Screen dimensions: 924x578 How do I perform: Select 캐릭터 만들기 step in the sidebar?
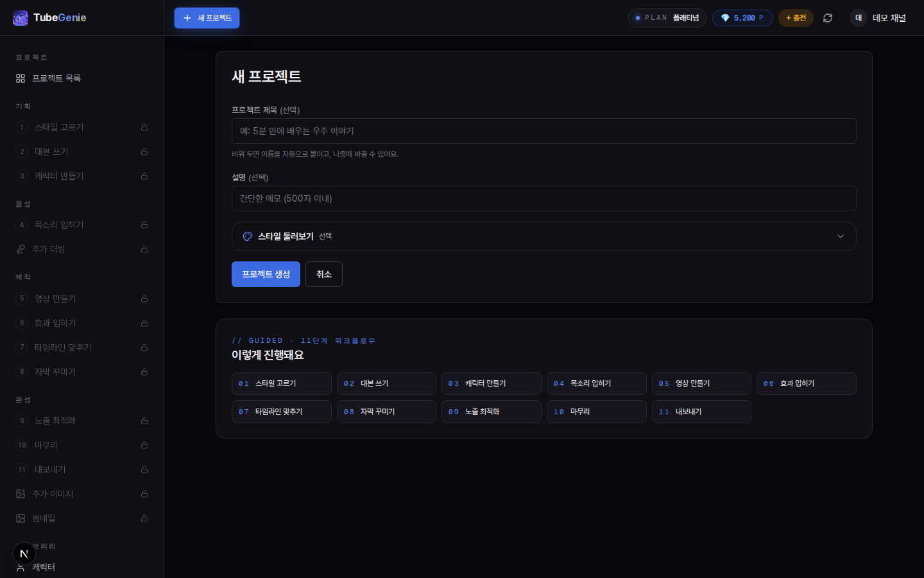(82, 176)
